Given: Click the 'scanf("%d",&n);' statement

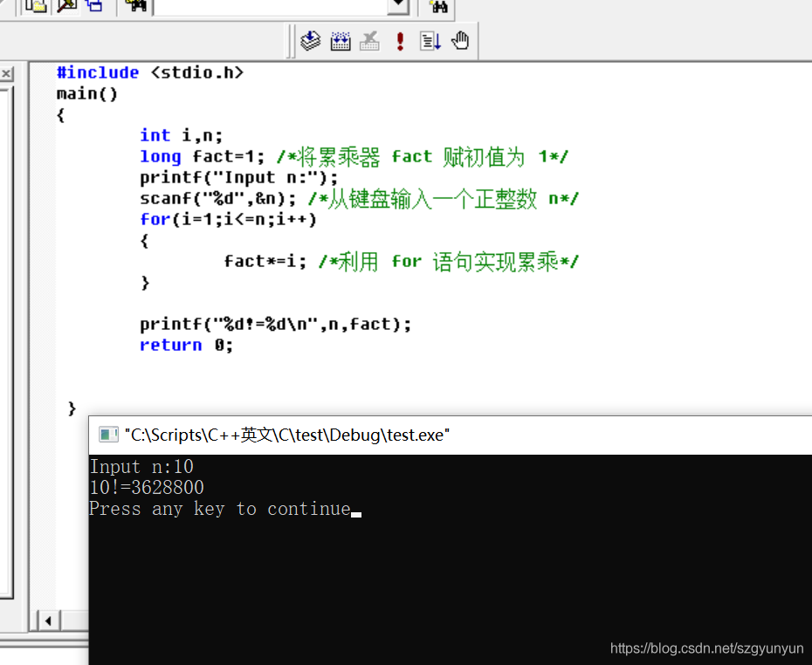Looking at the screenshot, I should pos(218,198).
